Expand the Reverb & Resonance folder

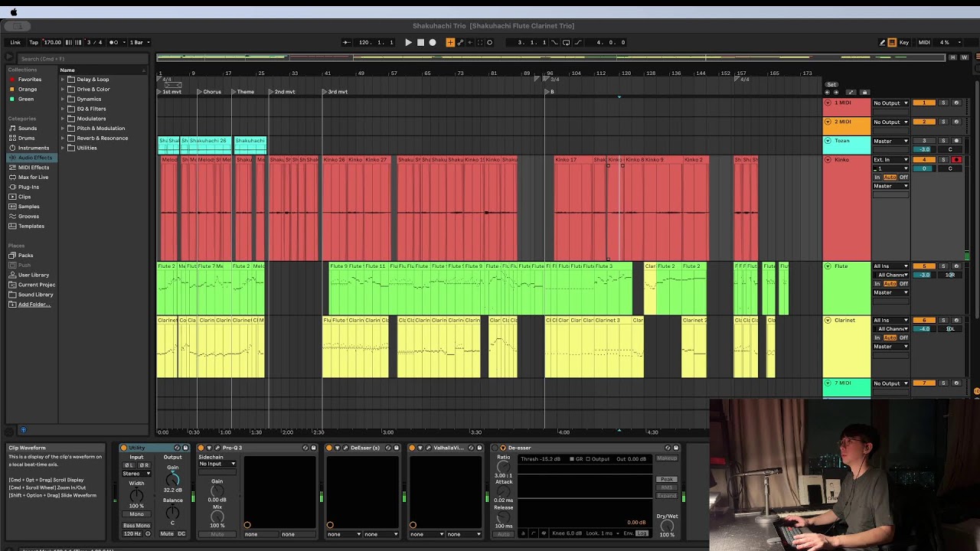(64, 139)
